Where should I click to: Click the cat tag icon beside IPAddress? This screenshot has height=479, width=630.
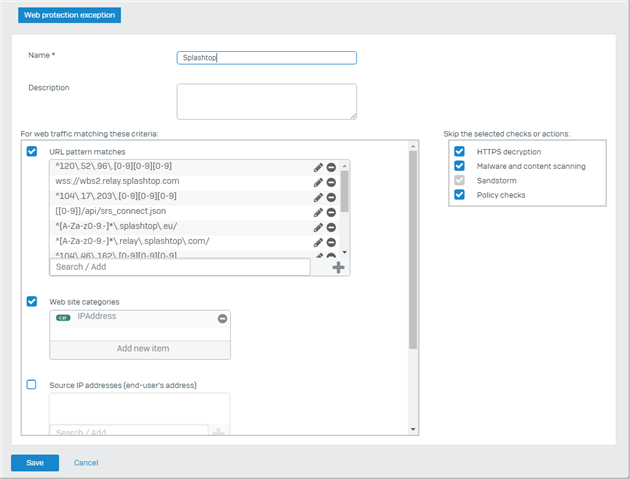(x=63, y=318)
